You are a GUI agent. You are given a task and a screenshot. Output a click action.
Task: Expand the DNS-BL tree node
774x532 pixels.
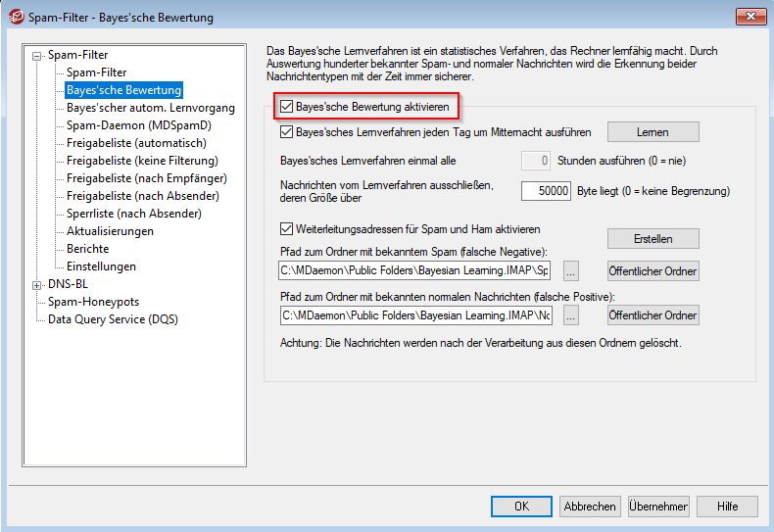(x=37, y=284)
